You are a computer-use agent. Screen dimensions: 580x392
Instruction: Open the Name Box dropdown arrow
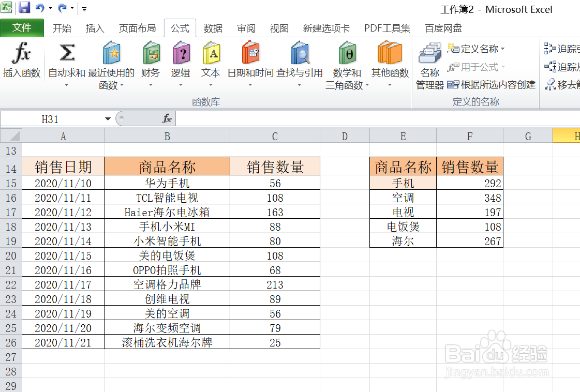click(108, 119)
